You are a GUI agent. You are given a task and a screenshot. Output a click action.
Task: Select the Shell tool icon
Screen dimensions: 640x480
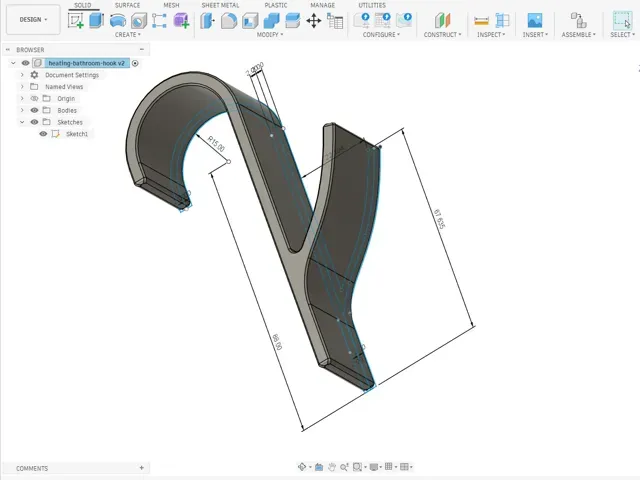click(250, 20)
